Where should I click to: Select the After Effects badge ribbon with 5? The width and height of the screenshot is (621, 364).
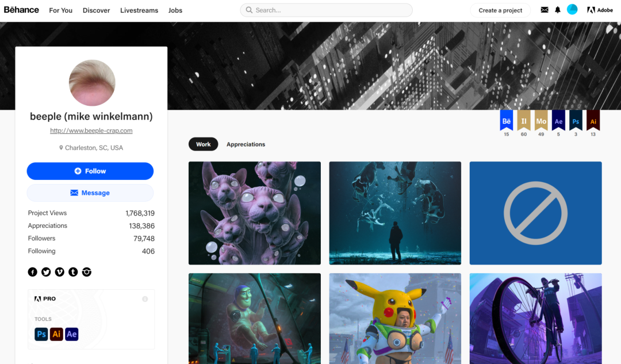(558, 120)
